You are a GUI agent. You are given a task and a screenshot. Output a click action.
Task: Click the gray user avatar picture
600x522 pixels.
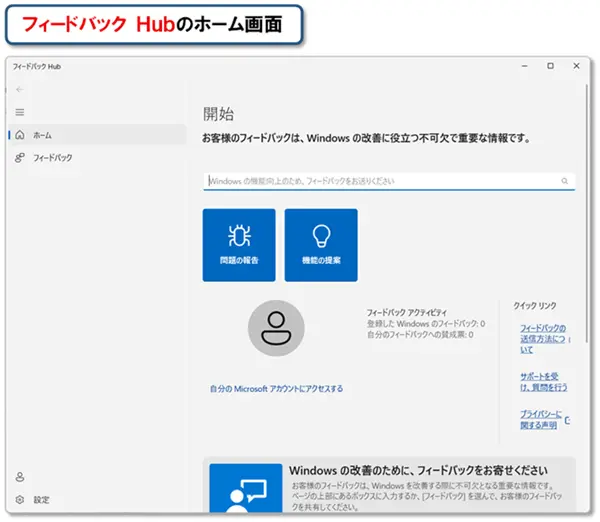click(x=276, y=328)
